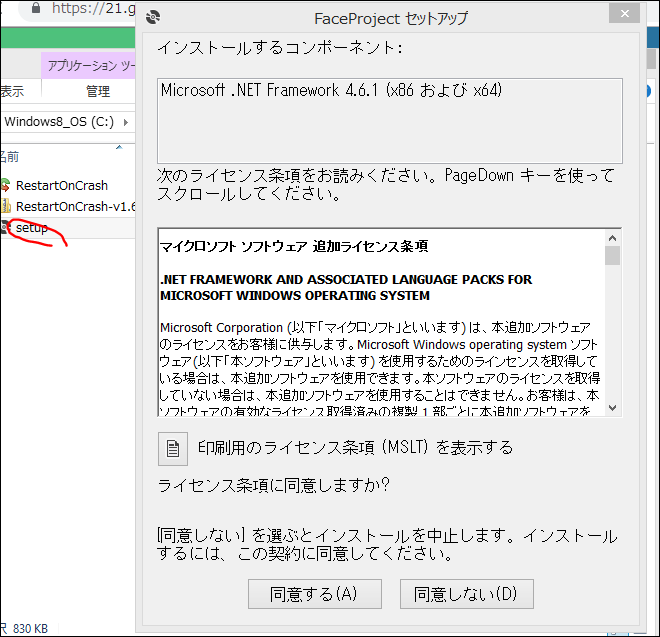Click the padlock icon in the browser address bar
Image resolution: width=660 pixels, height=637 pixels.
click(x=36, y=8)
